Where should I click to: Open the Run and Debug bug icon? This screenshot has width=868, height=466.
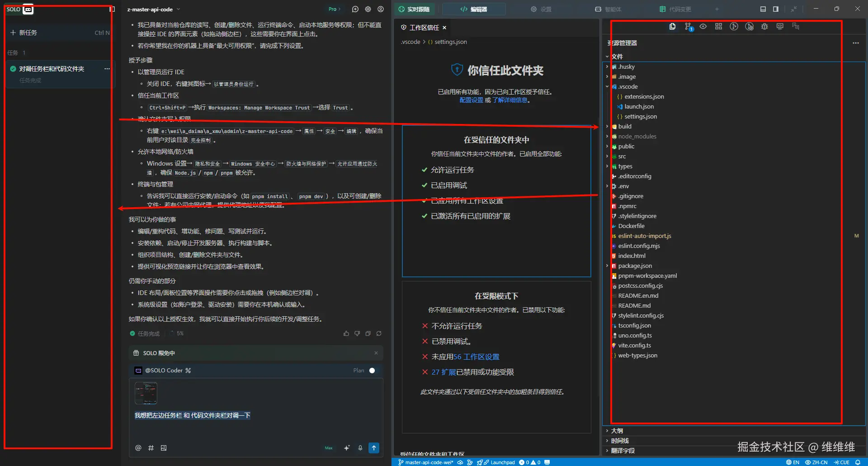click(x=764, y=26)
